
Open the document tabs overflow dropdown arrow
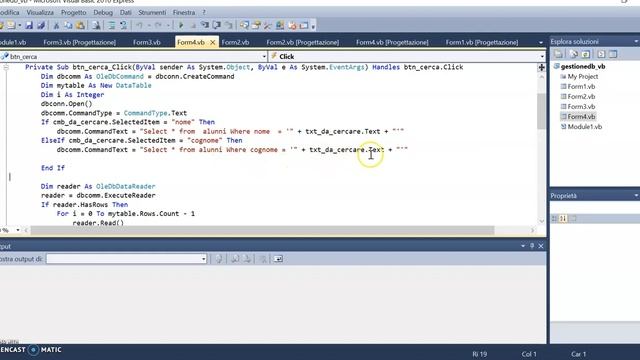point(541,42)
